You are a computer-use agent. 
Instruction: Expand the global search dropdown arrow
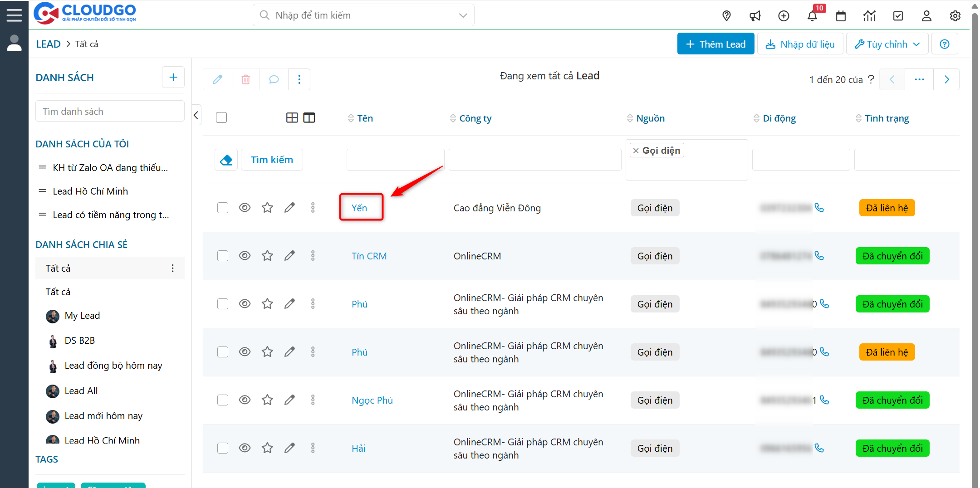pyautogui.click(x=463, y=15)
